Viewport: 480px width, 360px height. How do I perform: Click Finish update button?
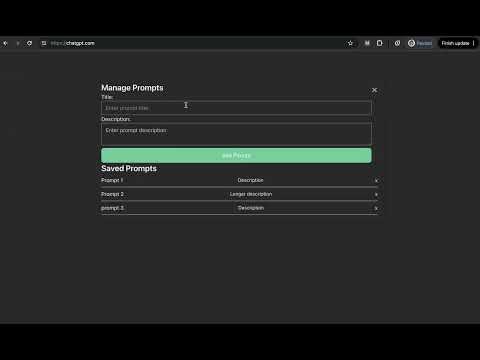coord(455,43)
